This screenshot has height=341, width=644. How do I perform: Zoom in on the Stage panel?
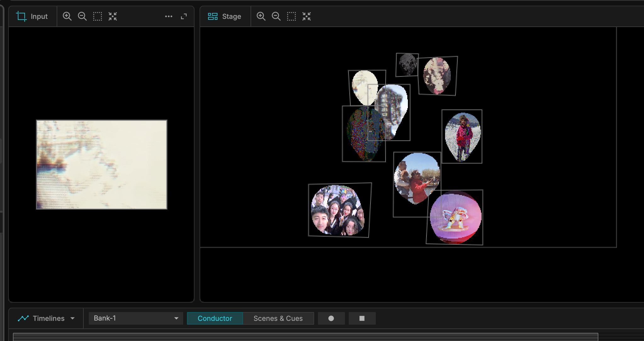pos(261,16)
